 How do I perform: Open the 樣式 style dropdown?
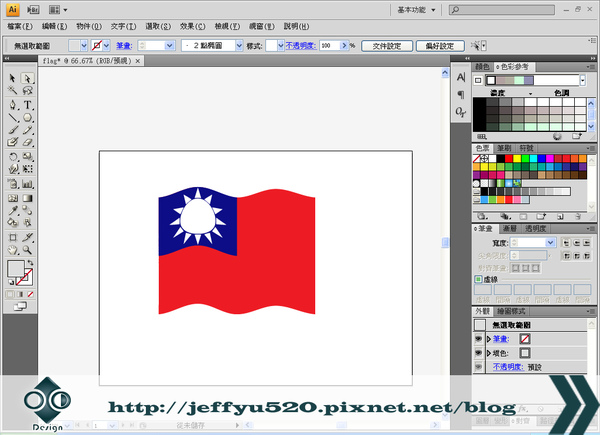pos(280,46)
